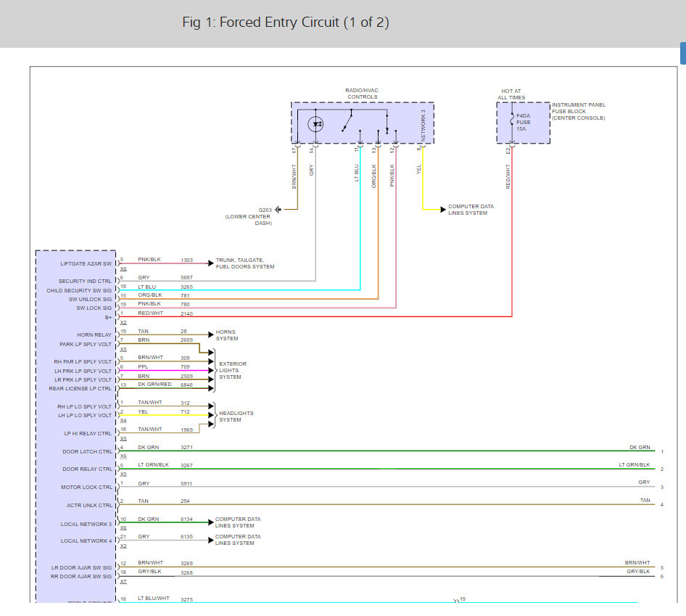Click the figure title Forced Entry Circuit
This screenshot has width=686, height=616.
[285, 22]
